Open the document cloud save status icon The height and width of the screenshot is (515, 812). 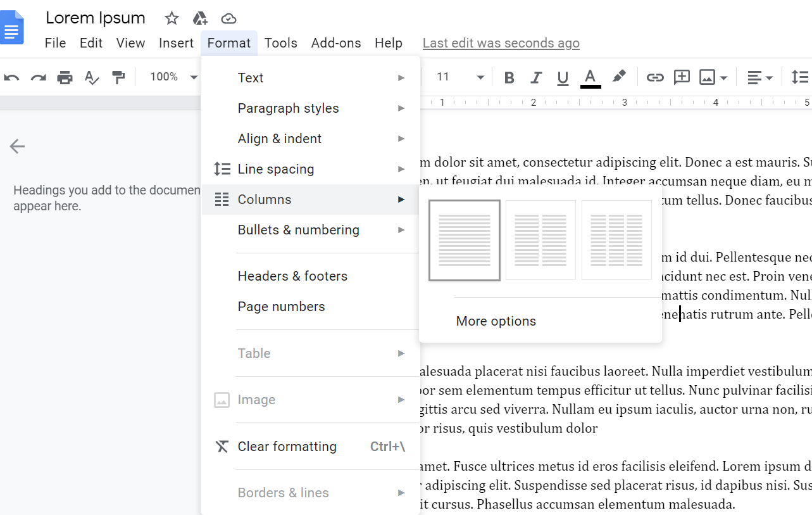click(x=228, y=18)
